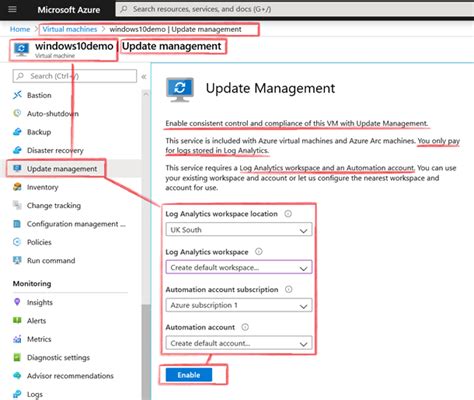This screenshot has width=474, height=400.
Task: Click the Backup cloud icon
Action: (x=17, y=132)
